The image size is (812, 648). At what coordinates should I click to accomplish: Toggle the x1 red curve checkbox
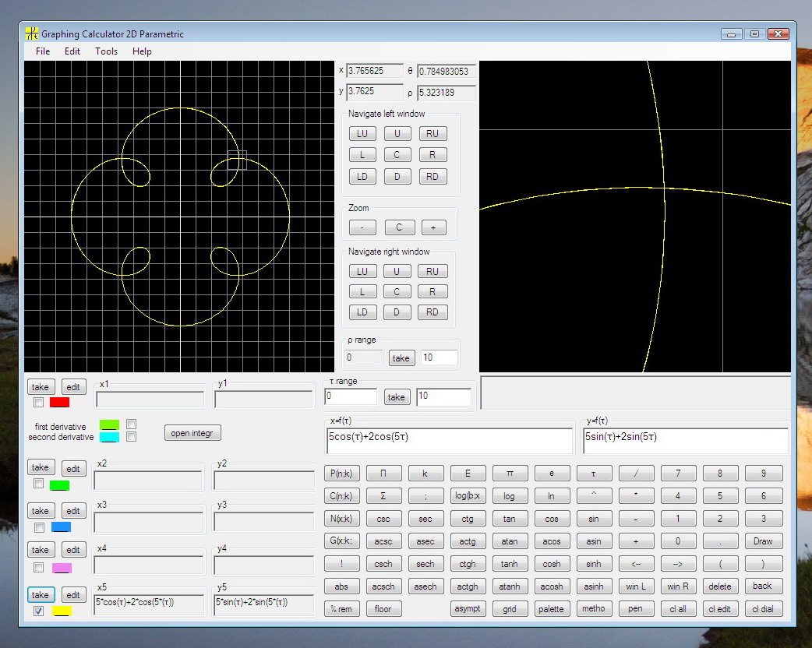[38, 402]
